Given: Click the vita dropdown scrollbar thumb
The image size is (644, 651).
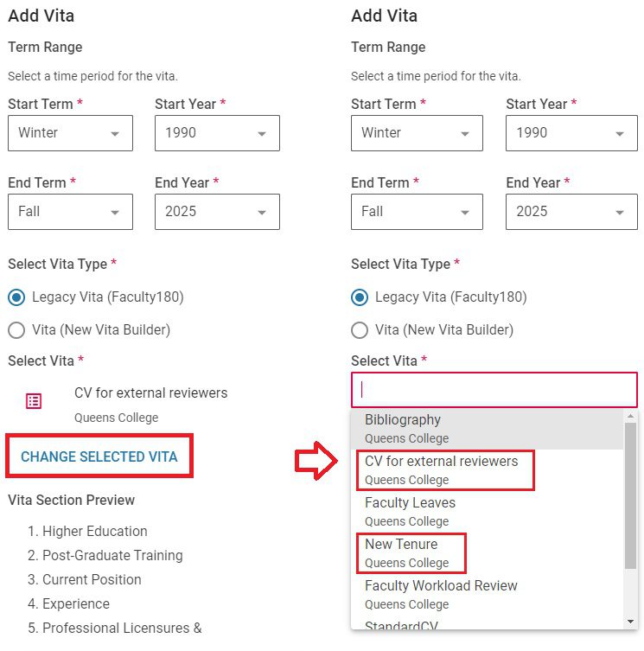Looking at the screenshot, I should (630, 497).
